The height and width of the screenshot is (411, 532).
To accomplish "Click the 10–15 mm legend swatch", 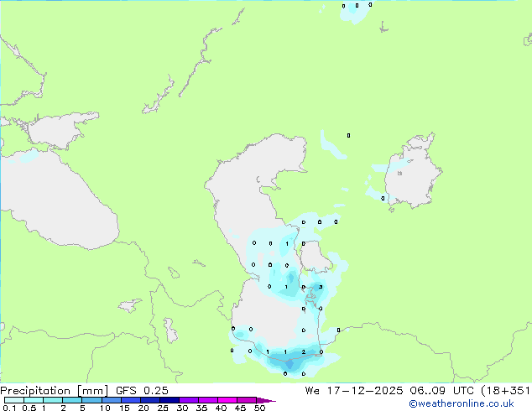I will click(112, 400).
